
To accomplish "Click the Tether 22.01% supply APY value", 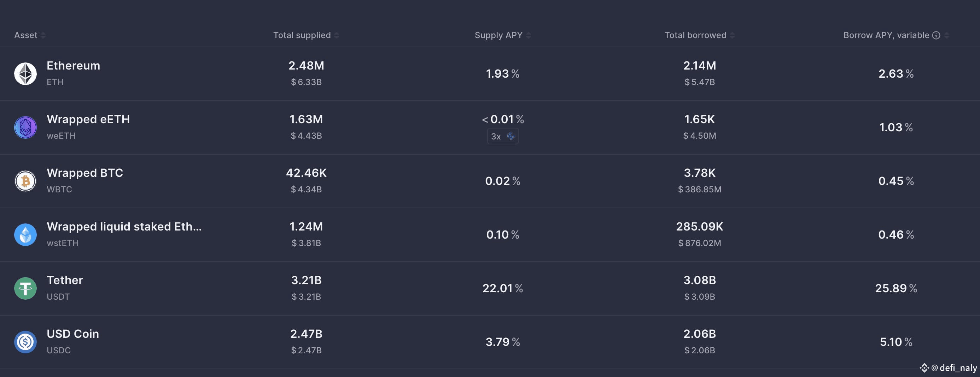I will click(x=503, y=288).
